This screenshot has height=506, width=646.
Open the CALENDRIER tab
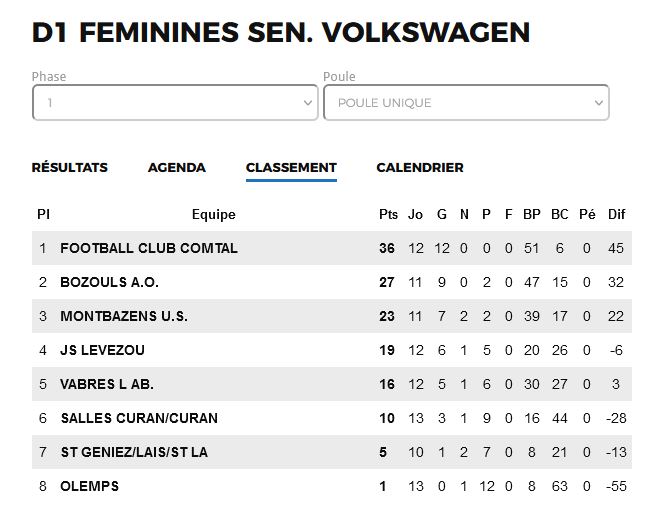click(x=420, y=167)
